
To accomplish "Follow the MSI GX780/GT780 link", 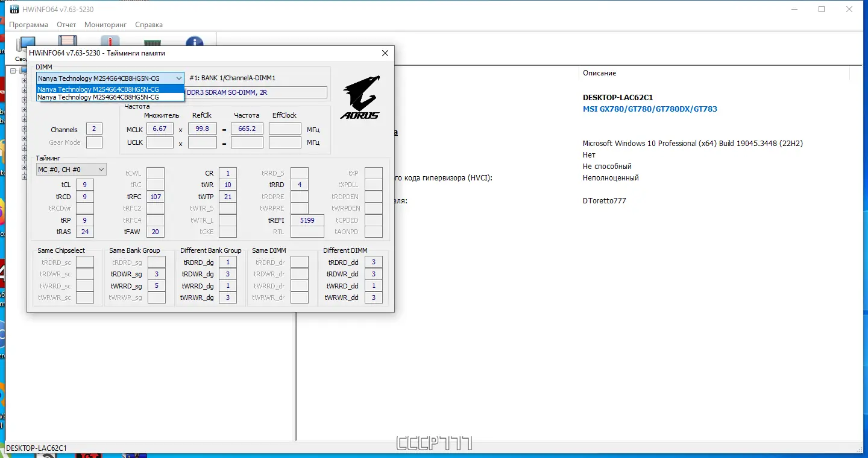I will tap(650, 109).
